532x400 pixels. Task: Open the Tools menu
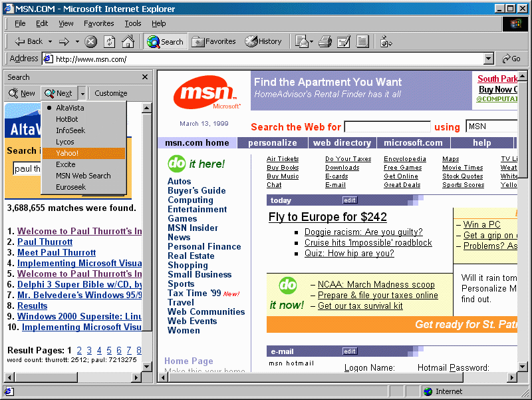click(x=133, y=23)
